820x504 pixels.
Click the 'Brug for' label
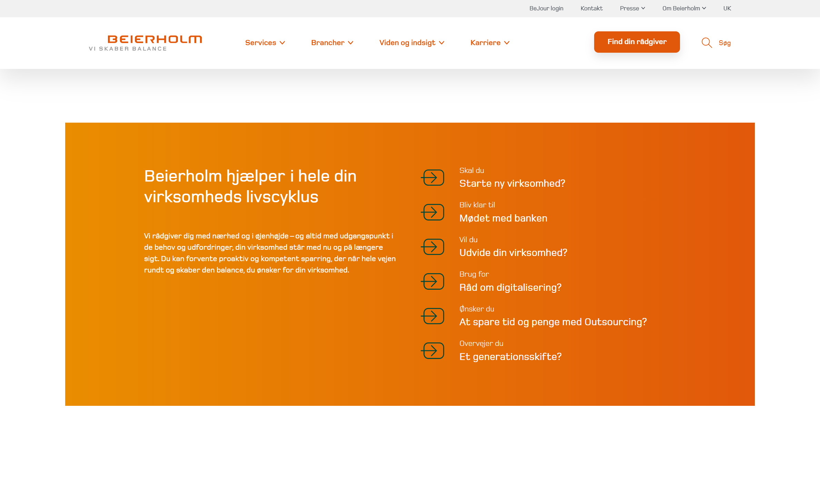tap(474, 274)
